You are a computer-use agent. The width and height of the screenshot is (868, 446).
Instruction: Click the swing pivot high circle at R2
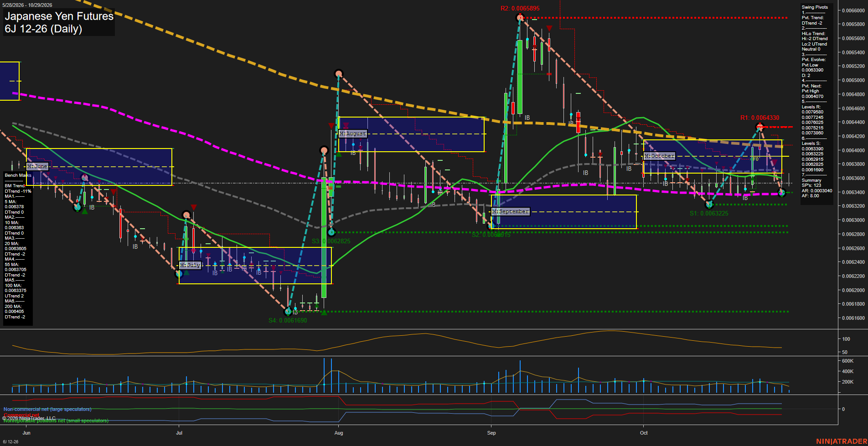(520, 18)
